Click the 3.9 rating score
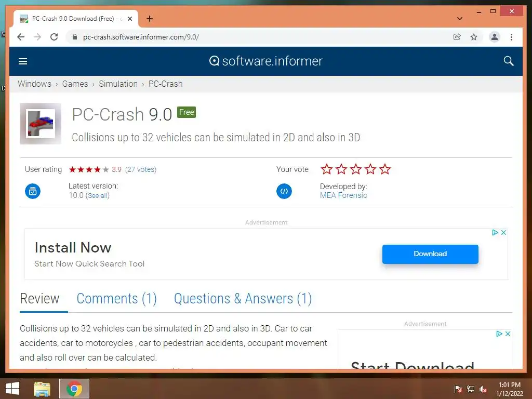This screenshot has height=399, width=532. [x=117, y=169]
